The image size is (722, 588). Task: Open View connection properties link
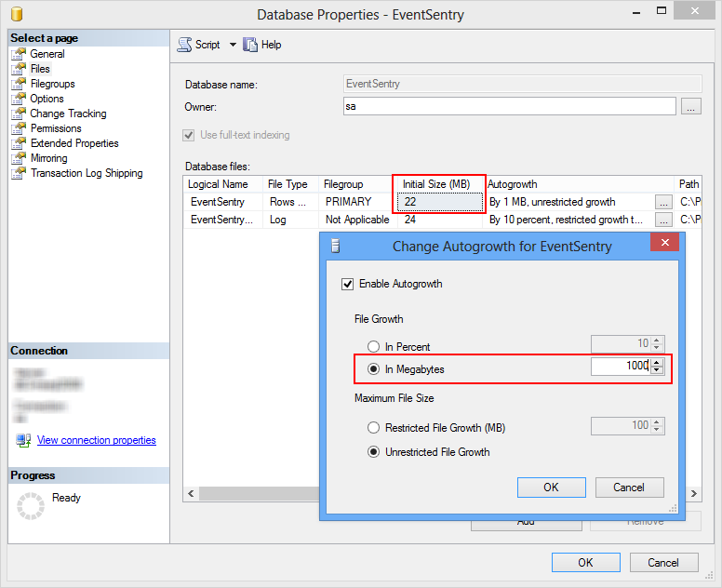pyautogui.click(x=96, y=440)
